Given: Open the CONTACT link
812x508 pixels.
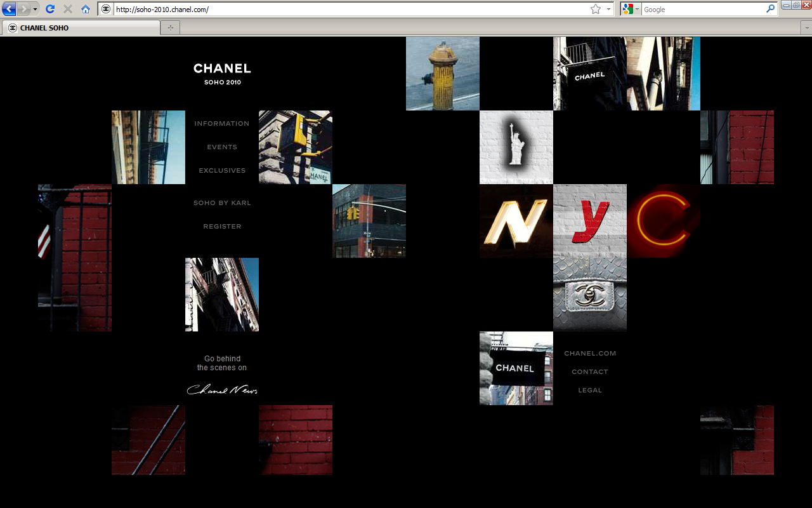Looking at the screenshot, I should [590, 371].
